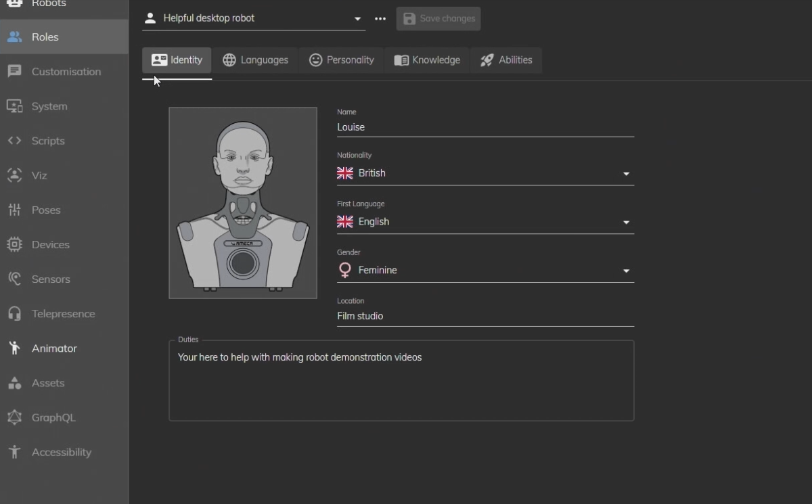812x504 pixels.
Task: Navigate to Devices using its chip icon
Action: click(14, 244)
